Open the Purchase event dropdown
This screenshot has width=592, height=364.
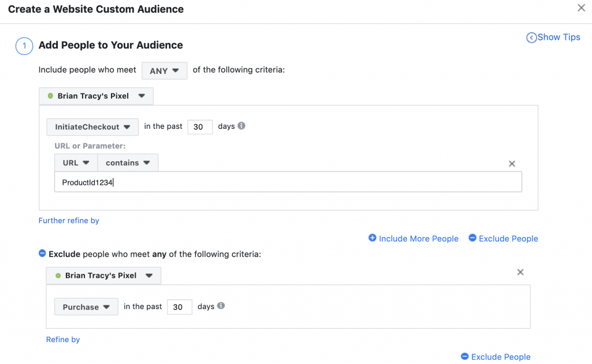click(x=86, y=307)
